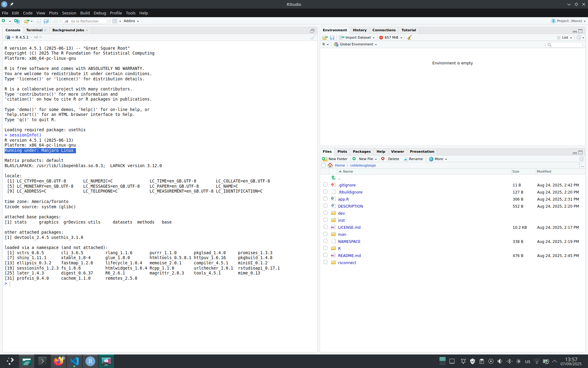The width and height of the screenshot is (588, 368).
Task: Click the refresh Files pane icon
Action: [581, 159]
